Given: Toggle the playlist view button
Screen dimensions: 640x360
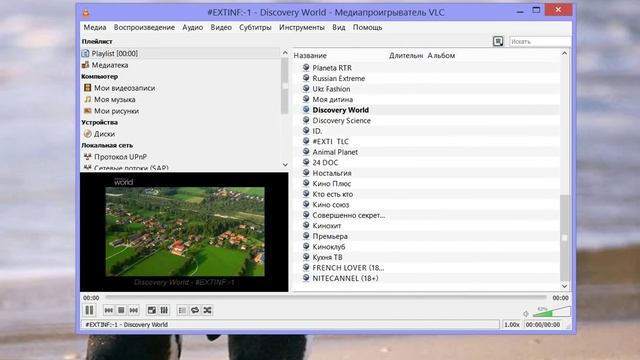Looking at the screenshot, I should click(182, 311).
